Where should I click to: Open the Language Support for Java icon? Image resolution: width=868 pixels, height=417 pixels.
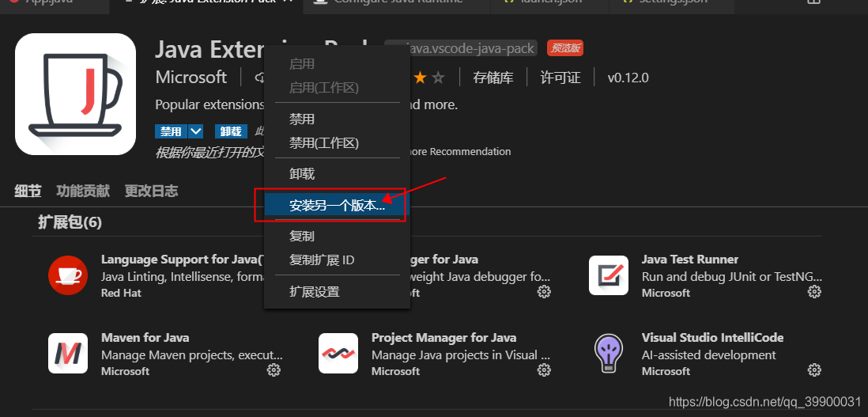(x=68, y=275)
